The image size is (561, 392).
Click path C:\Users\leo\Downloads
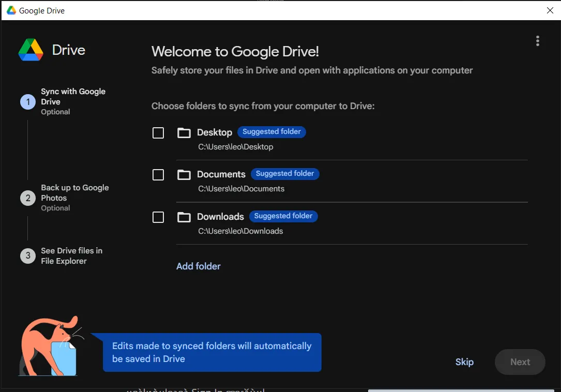tap(241, 231)
